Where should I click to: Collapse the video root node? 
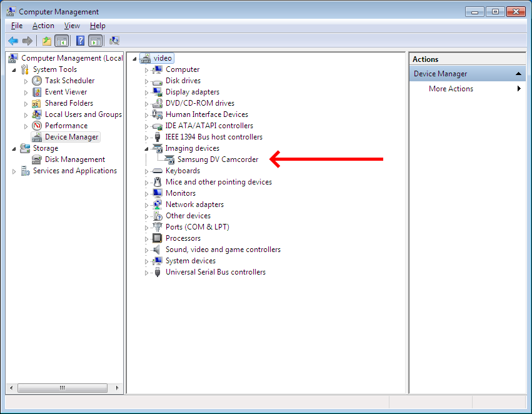click(x=134, y=59)
